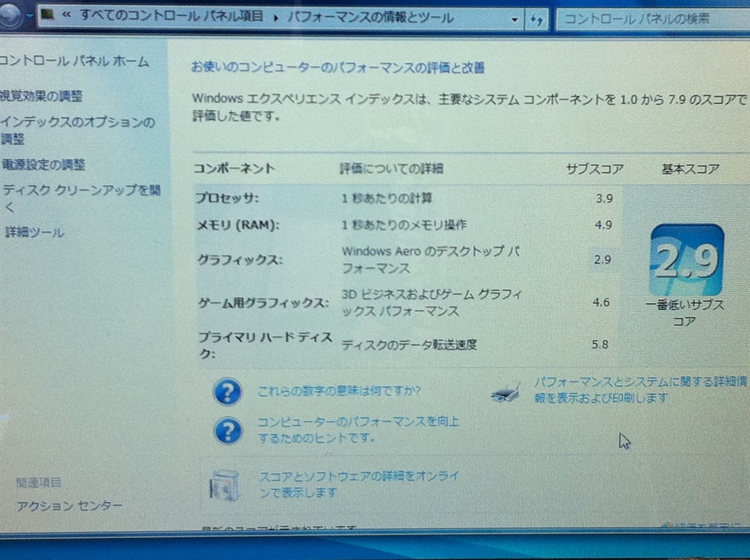The image size is (750, 560).
Task: Click the 1 秒あたりのメモリ操作 description
Action: (x=404, y=225)
